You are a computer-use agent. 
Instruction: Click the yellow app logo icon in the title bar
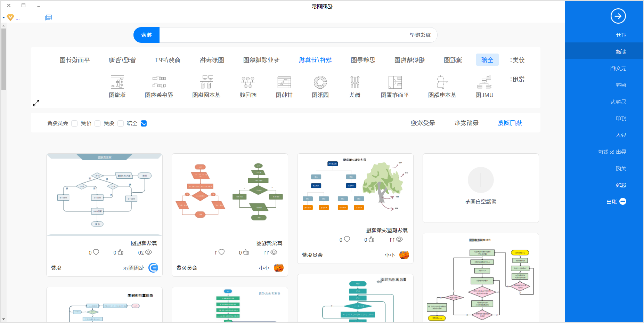(x=10, y=17)
